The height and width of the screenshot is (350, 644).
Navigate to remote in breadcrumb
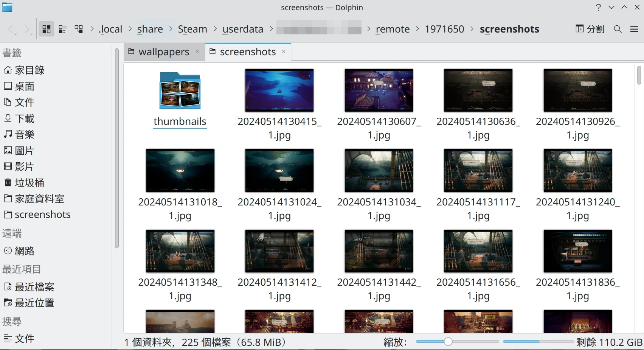(393, 29)
